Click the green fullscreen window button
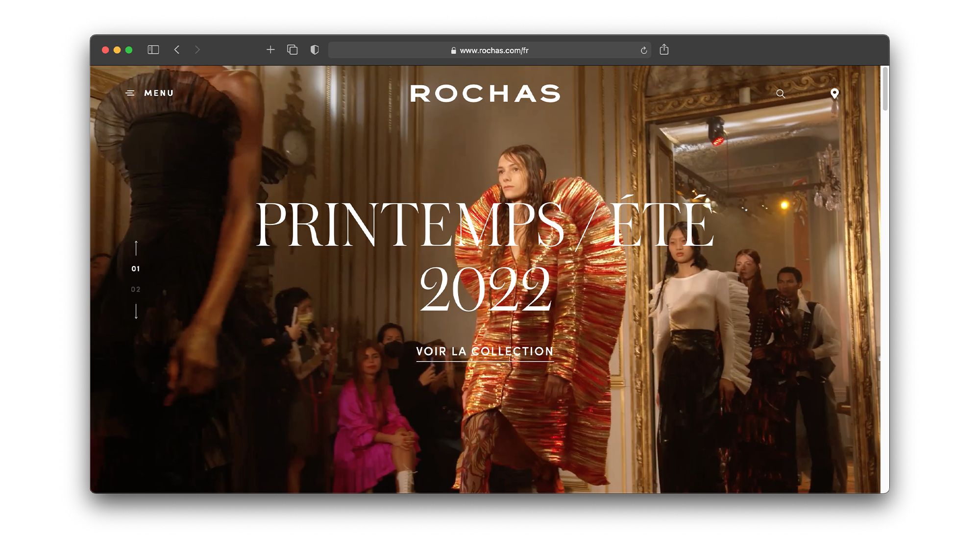This screenshot has height=537, width=980. pos(129,50)
